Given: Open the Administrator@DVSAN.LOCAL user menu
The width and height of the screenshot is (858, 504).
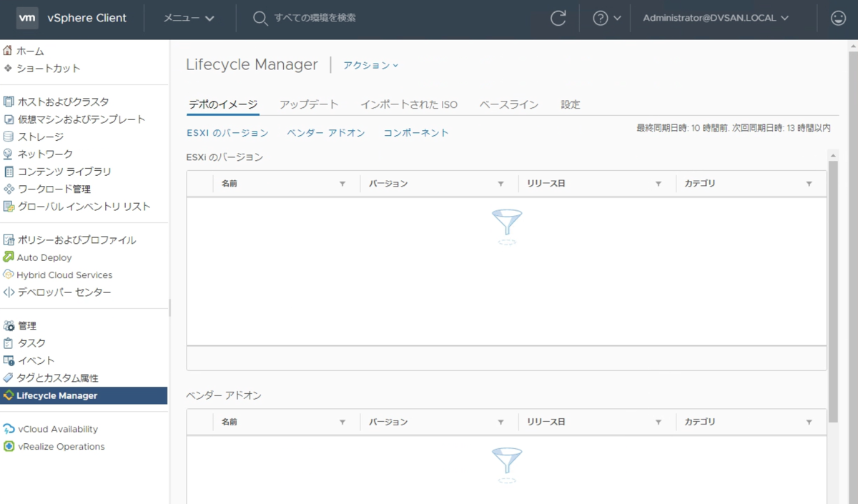Looking at the screenshot, I should (x=716, y=19).
